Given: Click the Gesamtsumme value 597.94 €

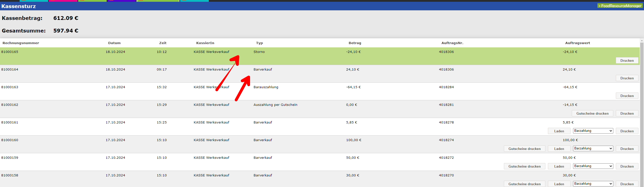Looking at the screenshot, I should pos(66,31).
